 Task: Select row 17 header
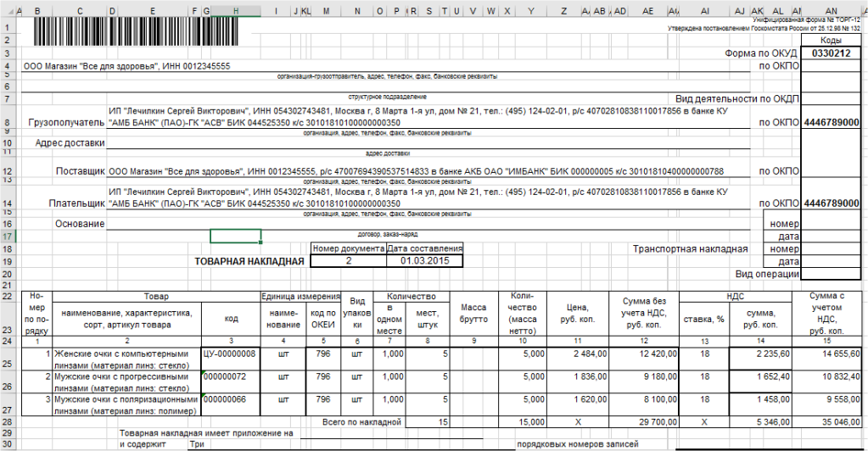pyautogui.click(x=7, y=237)
